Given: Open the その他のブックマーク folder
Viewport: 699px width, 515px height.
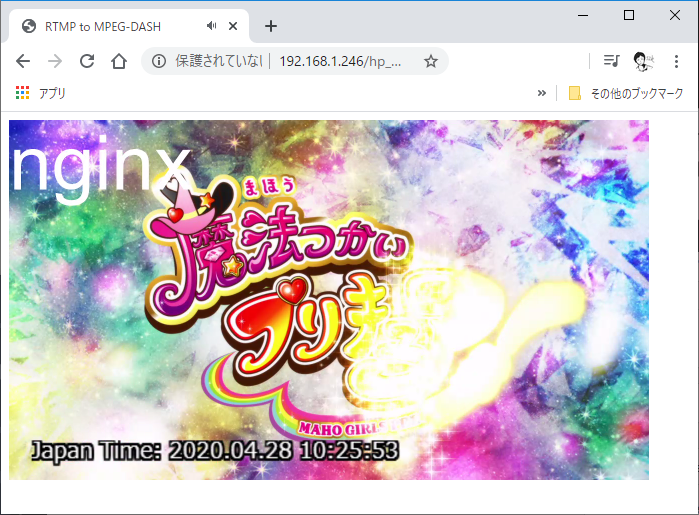Looking at the screenshot, I should tap(626, 93).
